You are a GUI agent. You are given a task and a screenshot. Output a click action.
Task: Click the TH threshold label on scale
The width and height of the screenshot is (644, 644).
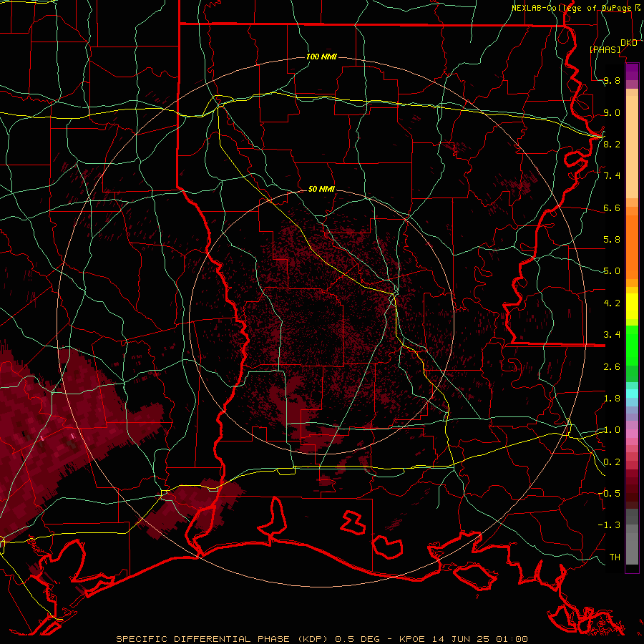(615, 557)
